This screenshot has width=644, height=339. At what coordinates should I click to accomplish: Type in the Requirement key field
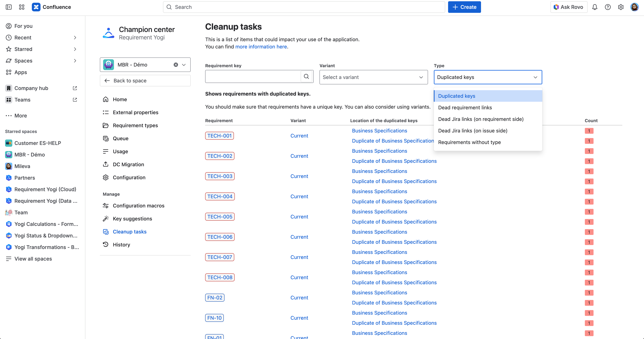253,76
